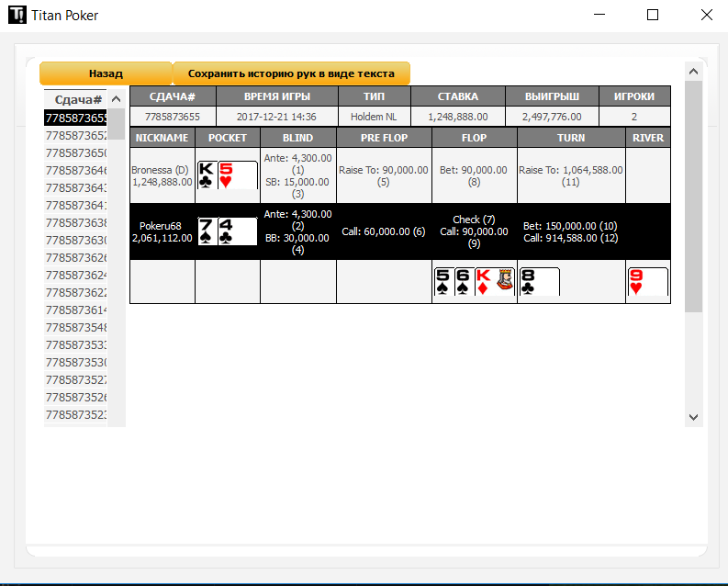
Task: Click the NICKNAME column header
Action: point(162,138)
